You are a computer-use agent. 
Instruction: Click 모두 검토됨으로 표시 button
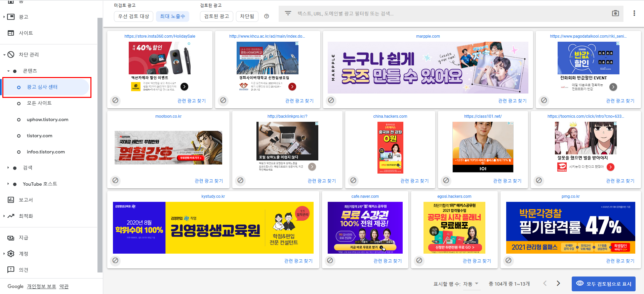coord(604,284)
